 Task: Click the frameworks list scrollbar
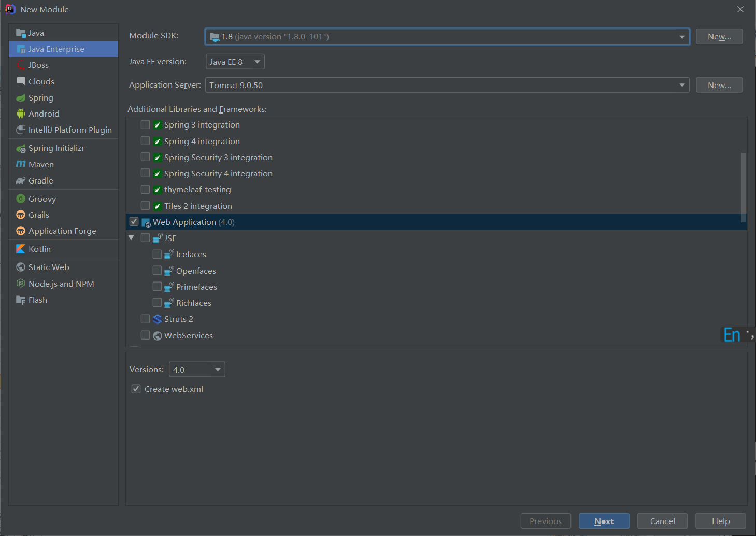(744, 188)
